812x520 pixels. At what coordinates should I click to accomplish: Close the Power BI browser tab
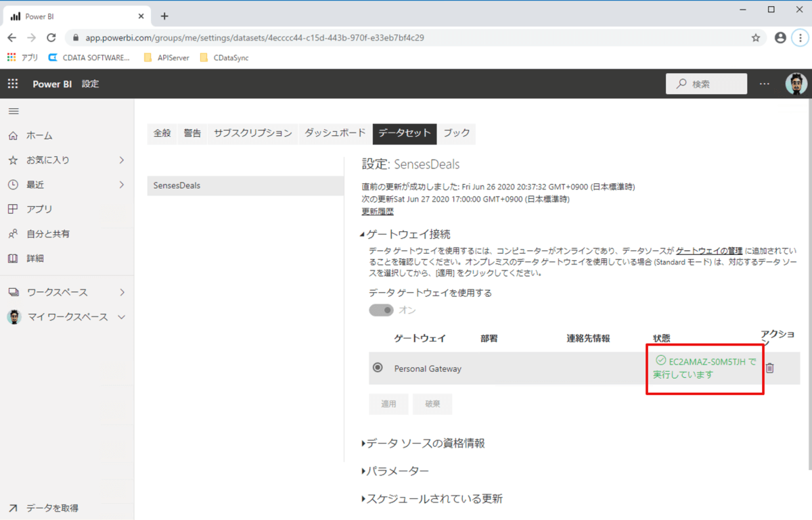tap(141, 16)
